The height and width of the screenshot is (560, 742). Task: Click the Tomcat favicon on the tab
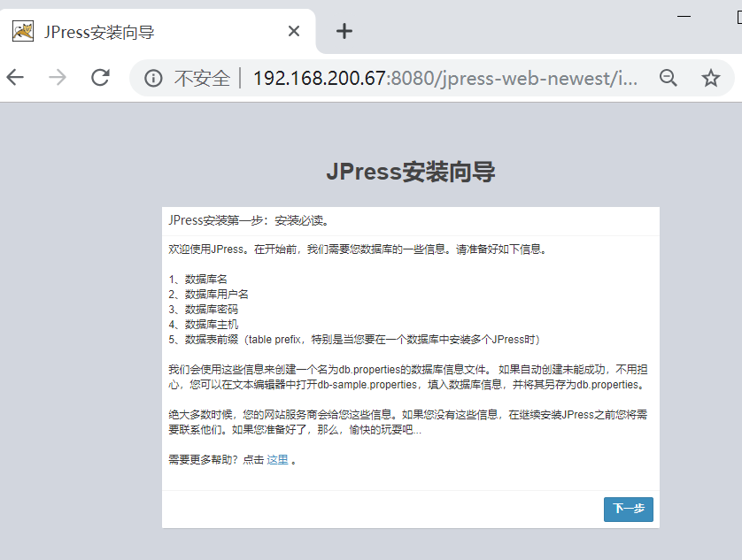pyautogui.click(x=23, y=32)
